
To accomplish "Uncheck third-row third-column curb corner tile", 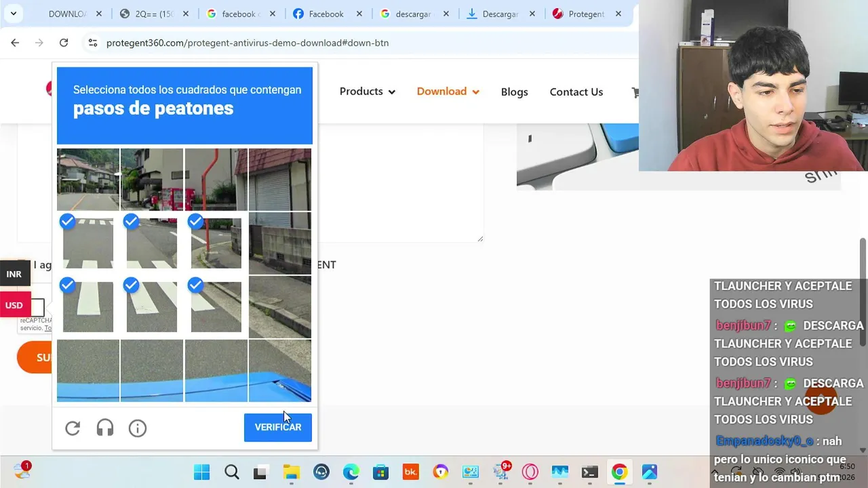I will point(216,307).
